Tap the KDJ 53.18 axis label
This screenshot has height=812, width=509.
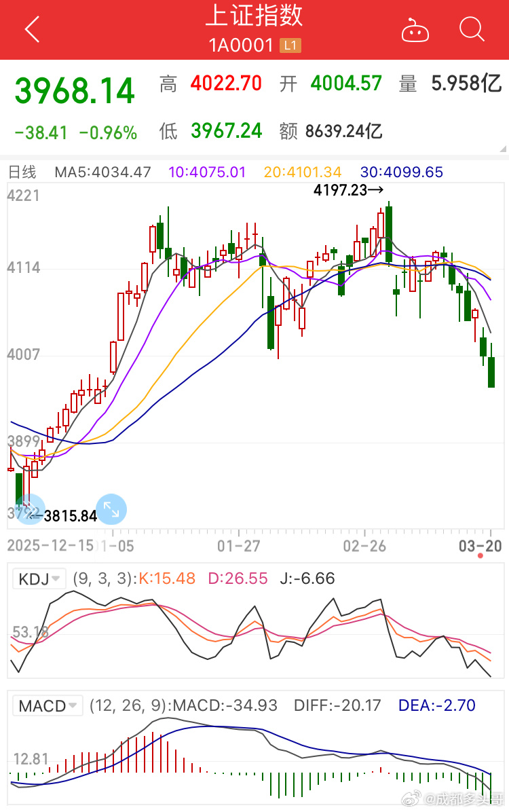pos(30,632)
